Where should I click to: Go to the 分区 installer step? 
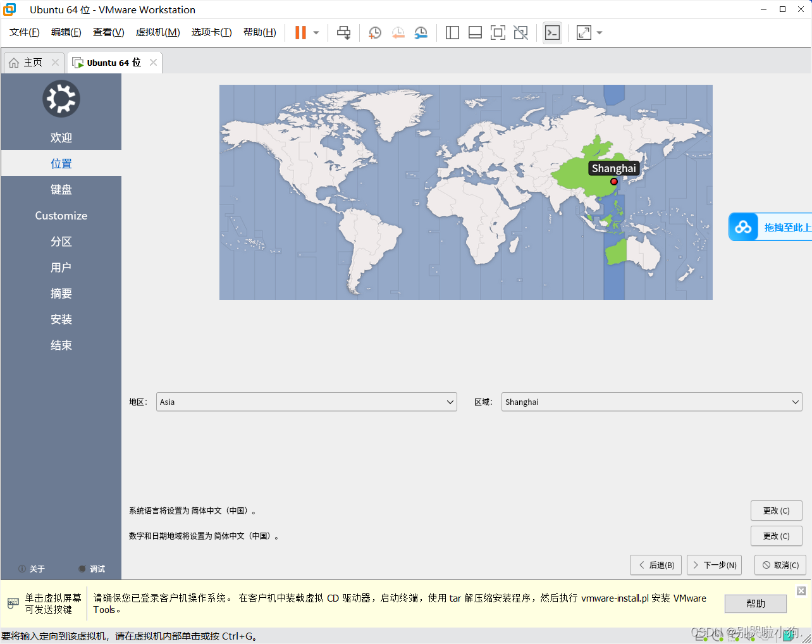point(61,241)
